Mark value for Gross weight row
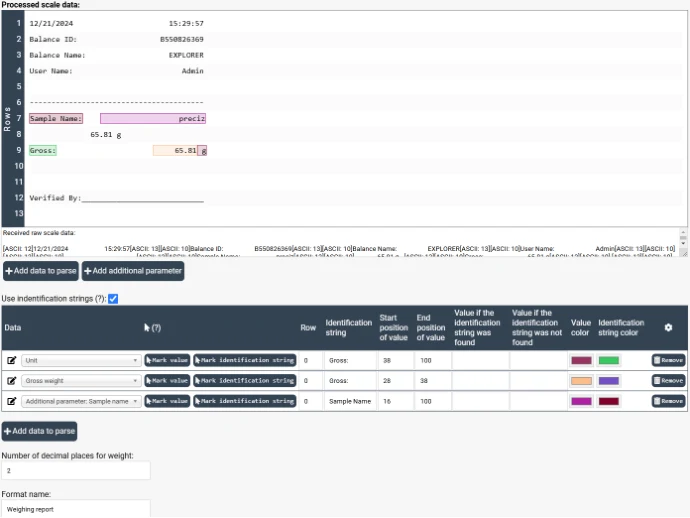690x518 pixels. pyautogui.click(x=167, y=380)
